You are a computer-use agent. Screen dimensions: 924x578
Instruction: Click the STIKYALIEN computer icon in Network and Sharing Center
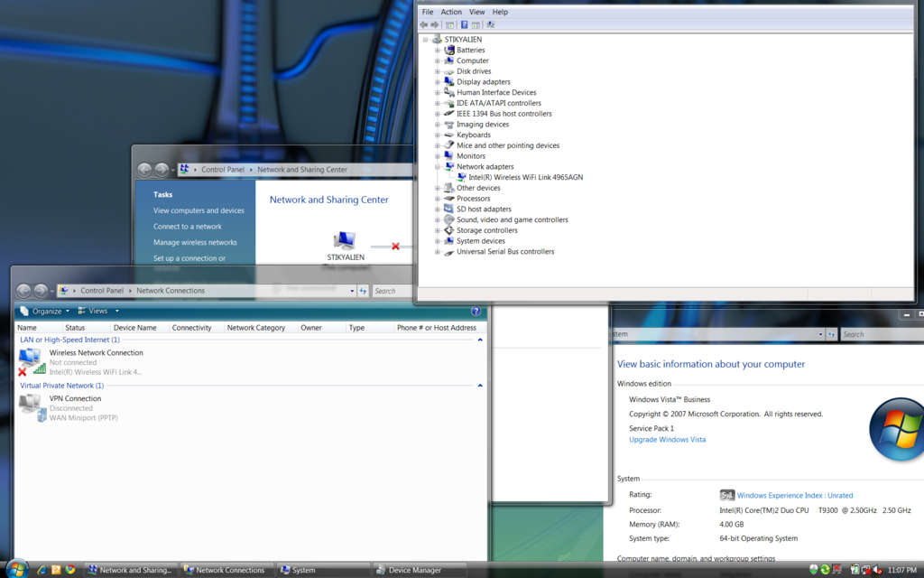345,240
